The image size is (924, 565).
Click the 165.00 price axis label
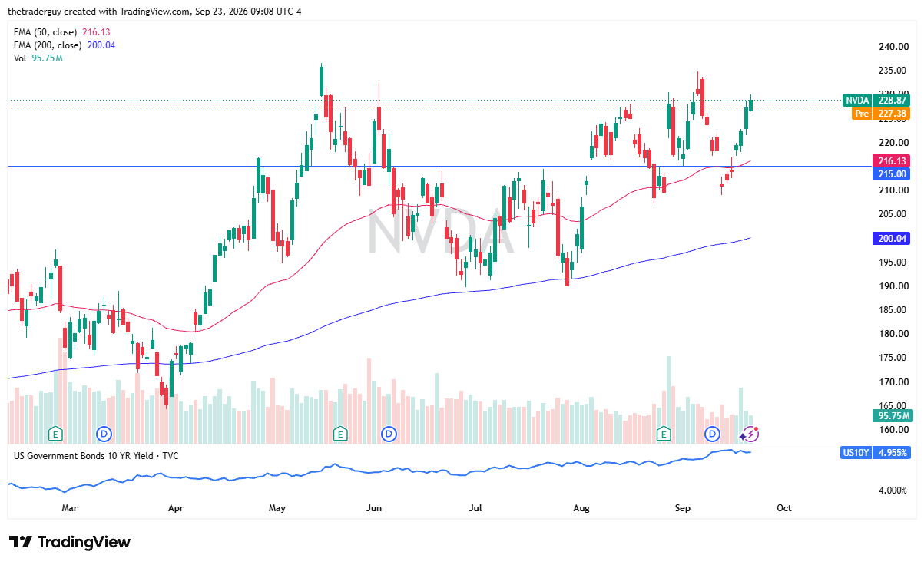click(x=894, y=405)
